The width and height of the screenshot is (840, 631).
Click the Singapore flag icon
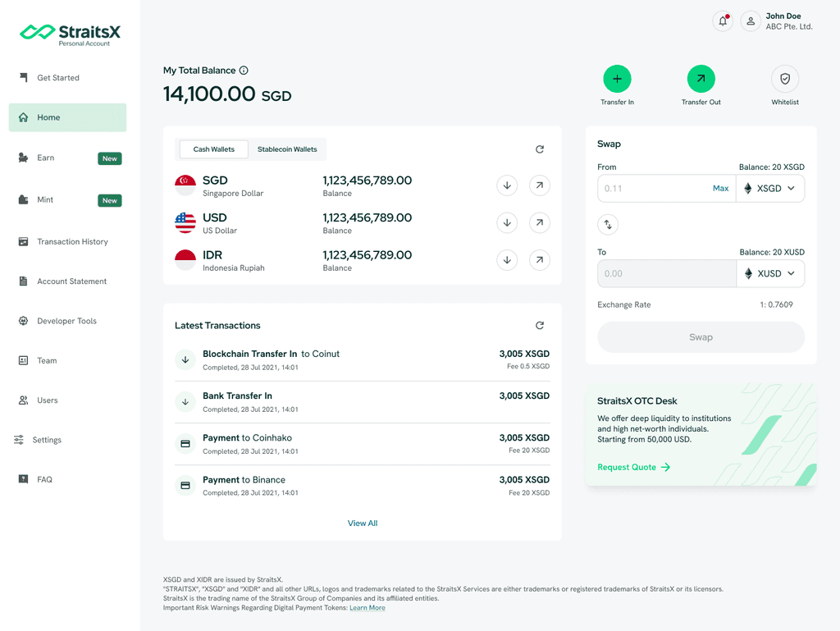tap(185, 185)
